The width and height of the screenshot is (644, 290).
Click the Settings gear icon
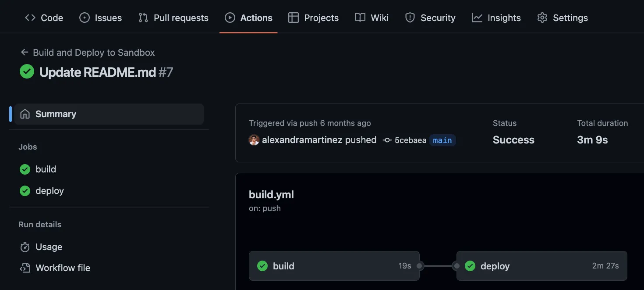pyautogui.click(x=542, y=18)
